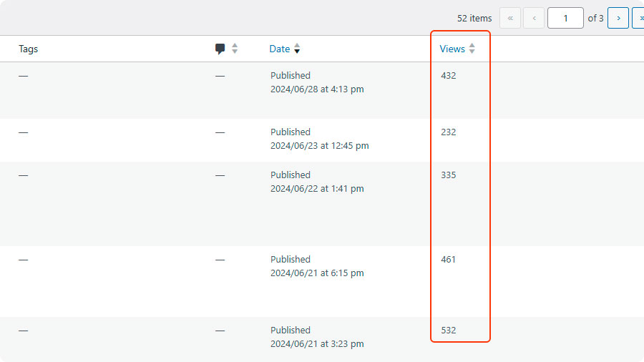The width and height of the screenshot is (644, 362).
Task: Click the 461 views value
Action: [x=449, y=259]
